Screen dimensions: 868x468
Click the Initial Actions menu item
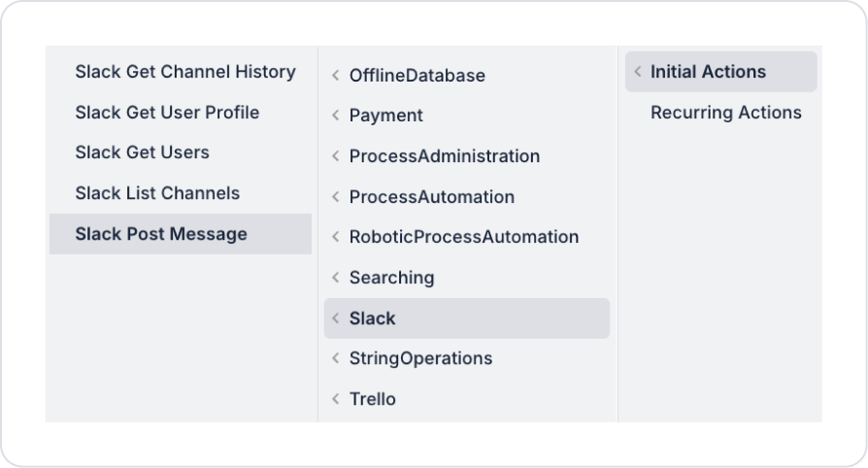[x=708, y=72]
